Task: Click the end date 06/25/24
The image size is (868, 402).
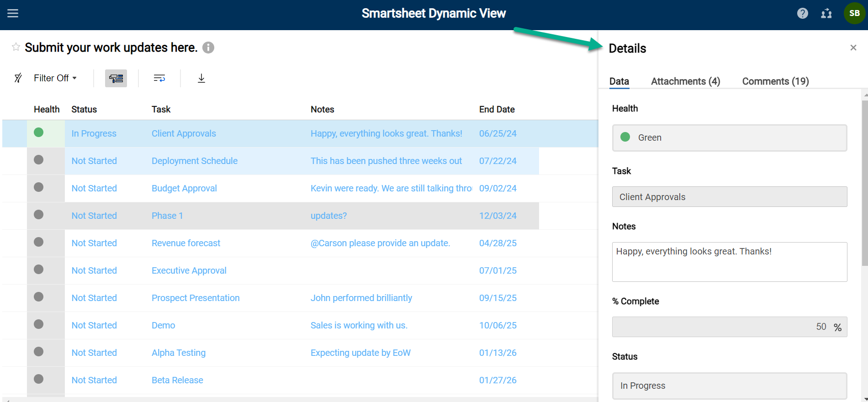Action: pyautogui.click(x=498, y=133)
